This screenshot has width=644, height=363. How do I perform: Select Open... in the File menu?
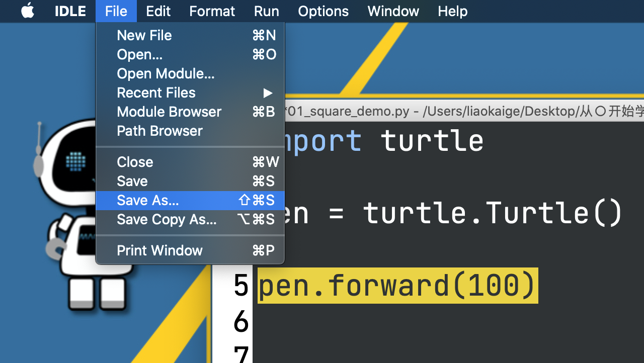pyautogui.click(x=190, y=54)
